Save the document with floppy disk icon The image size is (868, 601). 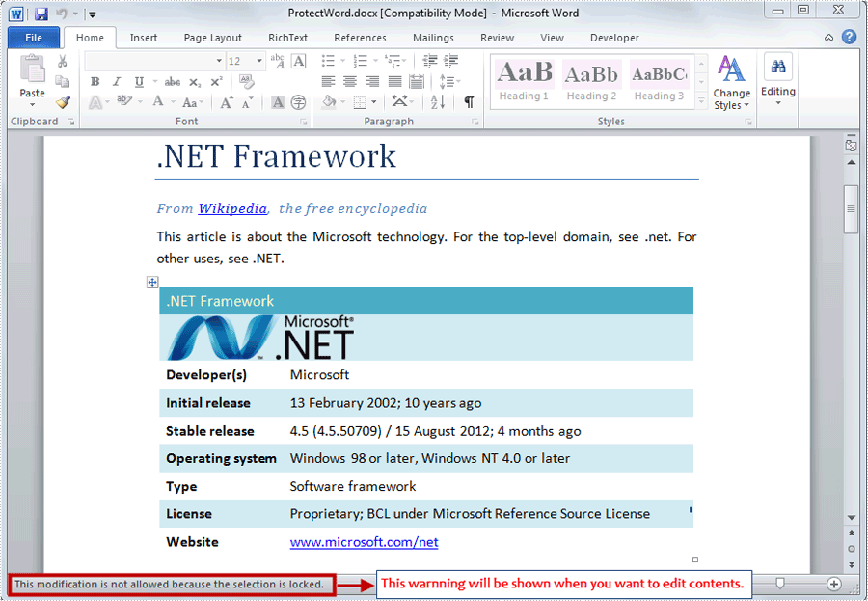click(41, 14)
